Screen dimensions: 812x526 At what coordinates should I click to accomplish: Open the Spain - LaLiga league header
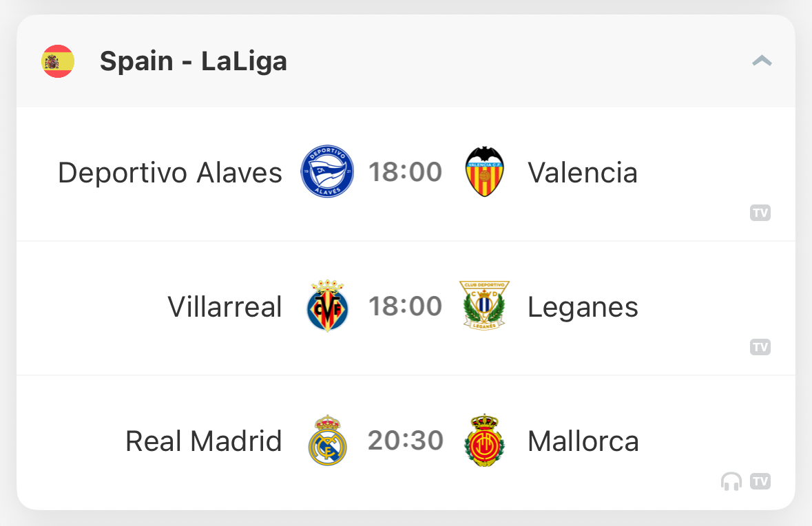406,61
